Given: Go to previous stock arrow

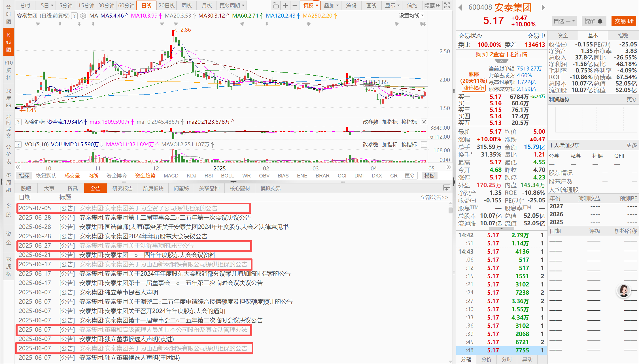Looking at the screenshot, I should click(x=460, y=7).
